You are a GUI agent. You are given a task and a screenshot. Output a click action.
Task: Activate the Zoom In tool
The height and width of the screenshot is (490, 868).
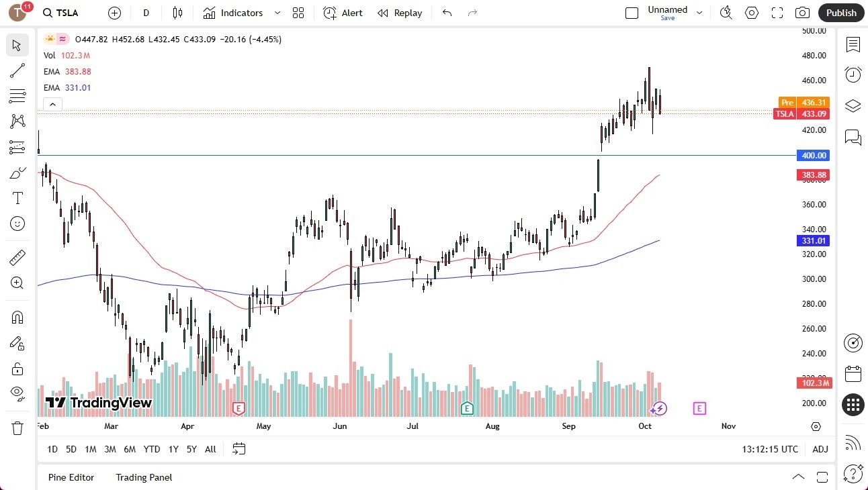pos(17,283)
